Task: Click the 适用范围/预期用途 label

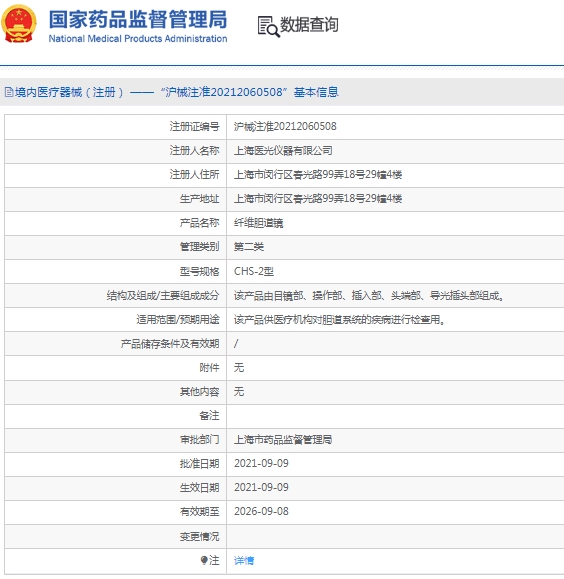Action: 178,319
